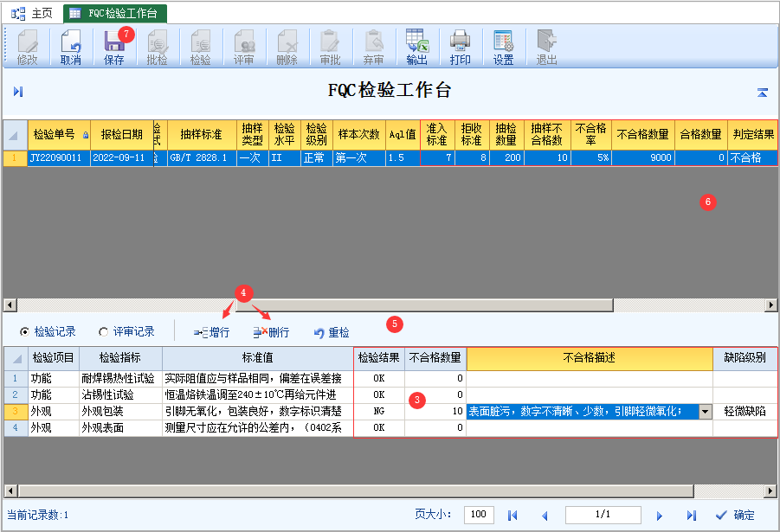Viewport: 780px width, 532px height.
Task: Click the 删除 delete toolbar icon
Action: (x=287, y=48)
